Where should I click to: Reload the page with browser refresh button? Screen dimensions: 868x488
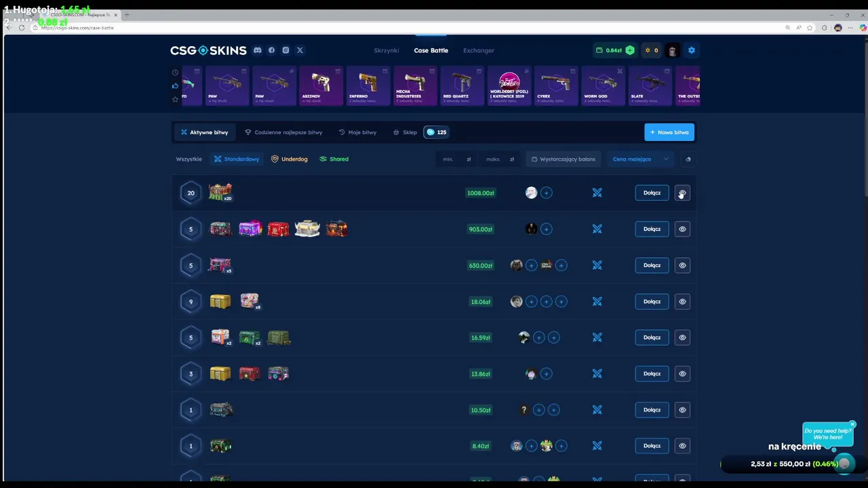click(22, 28)
